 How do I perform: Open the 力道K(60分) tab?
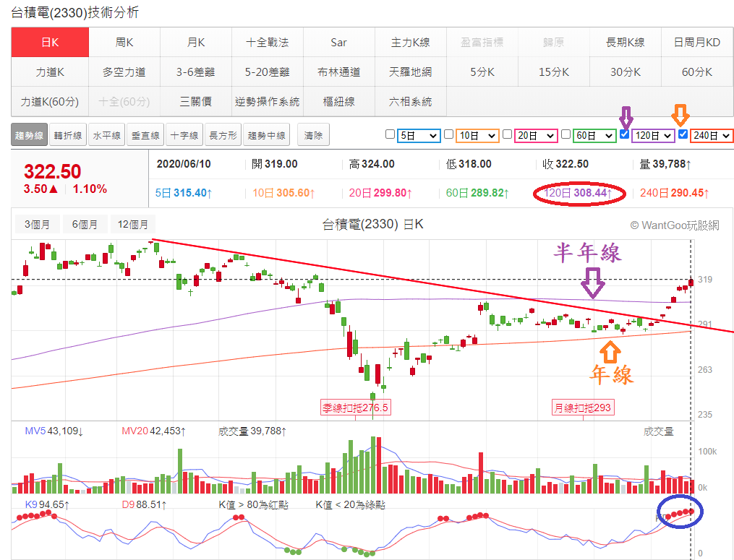tap(50, 101)
